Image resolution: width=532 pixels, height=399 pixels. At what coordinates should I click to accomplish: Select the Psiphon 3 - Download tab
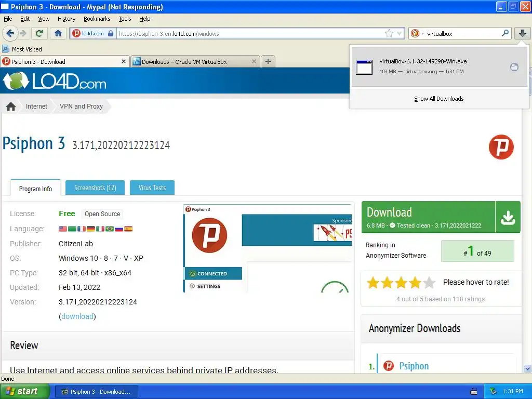tap(64, 61)
